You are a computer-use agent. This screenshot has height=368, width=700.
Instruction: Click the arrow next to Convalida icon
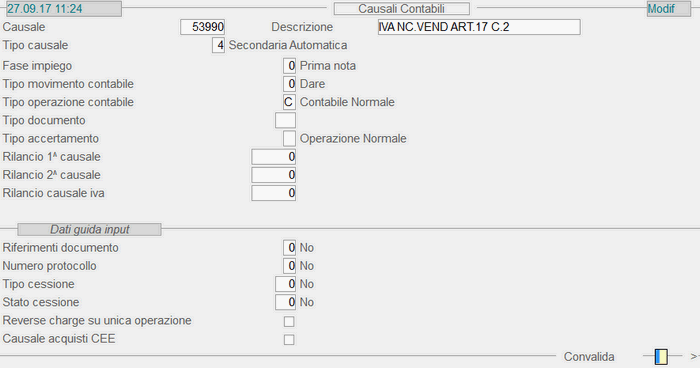(x=694, y=356)
